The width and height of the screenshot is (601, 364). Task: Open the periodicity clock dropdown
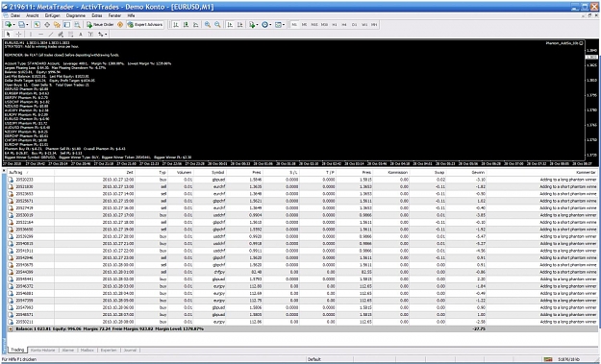point(266,25)
